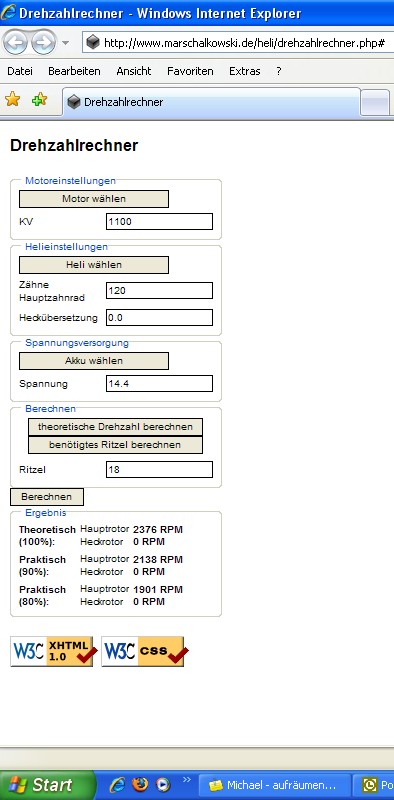
Task: Click the browser Forward arrow button
Action: point(43,42)
